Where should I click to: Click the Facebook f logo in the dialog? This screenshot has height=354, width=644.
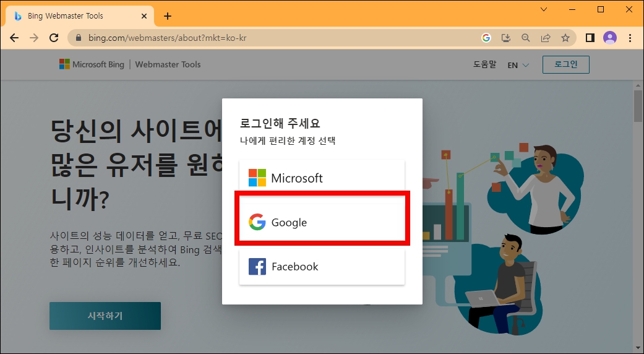[257, 267]
